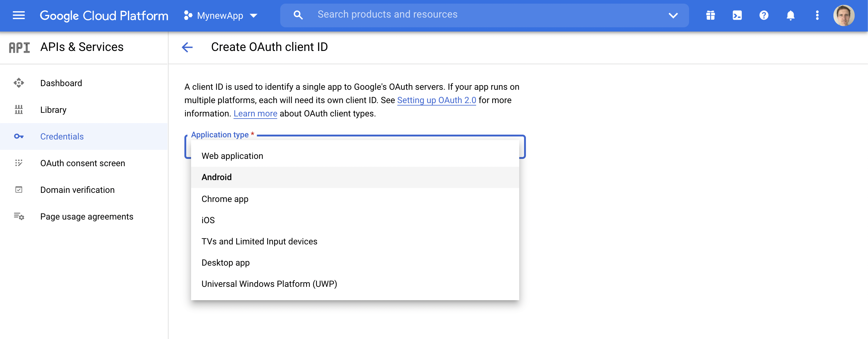The image size is (868, 339).
Task: Open Domain verification page
Action: pos(84,190)
